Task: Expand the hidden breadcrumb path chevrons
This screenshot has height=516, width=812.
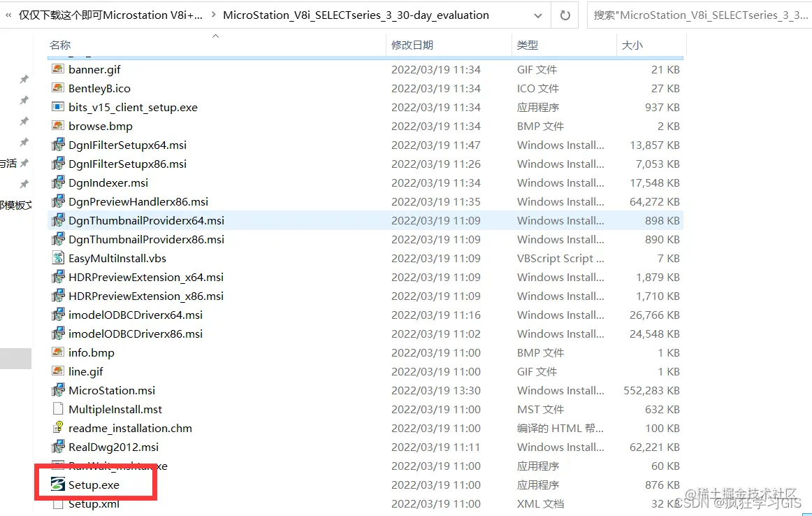Action: tap(8, 15)
